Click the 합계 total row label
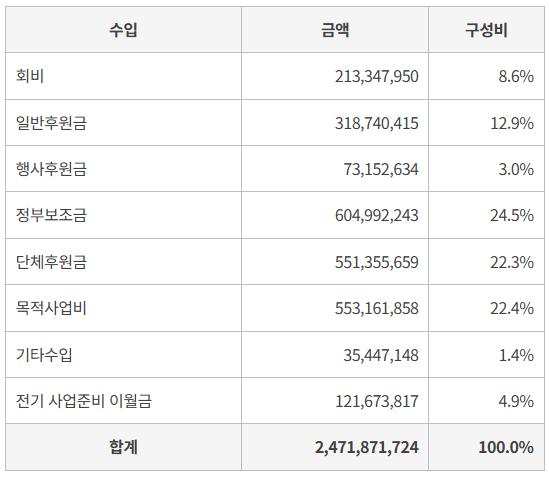 pyautogui.click(x=123, y=447)
